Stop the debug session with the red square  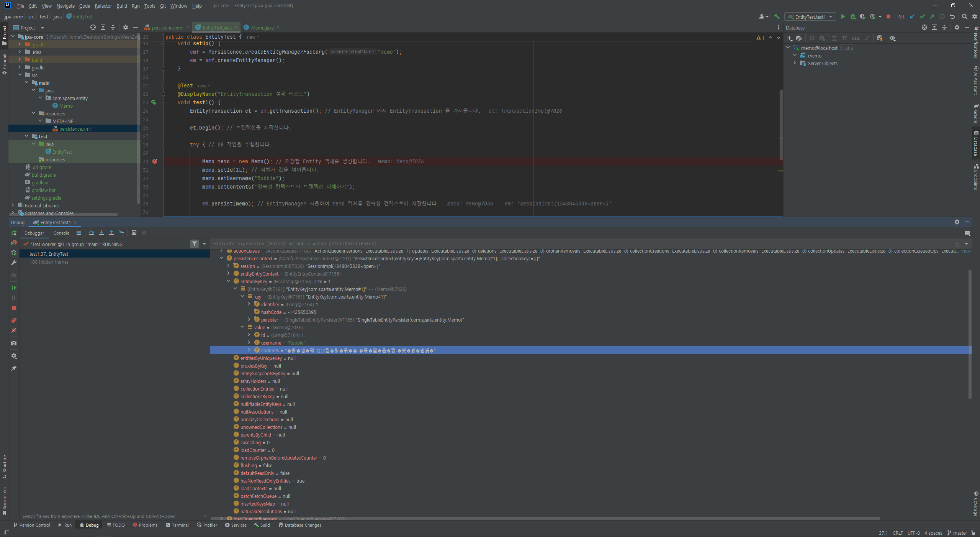pos(14,308)
